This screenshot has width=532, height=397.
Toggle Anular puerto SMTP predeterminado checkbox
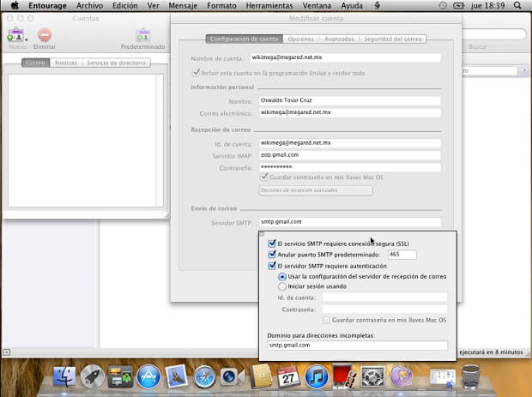[x=272, y=255]
